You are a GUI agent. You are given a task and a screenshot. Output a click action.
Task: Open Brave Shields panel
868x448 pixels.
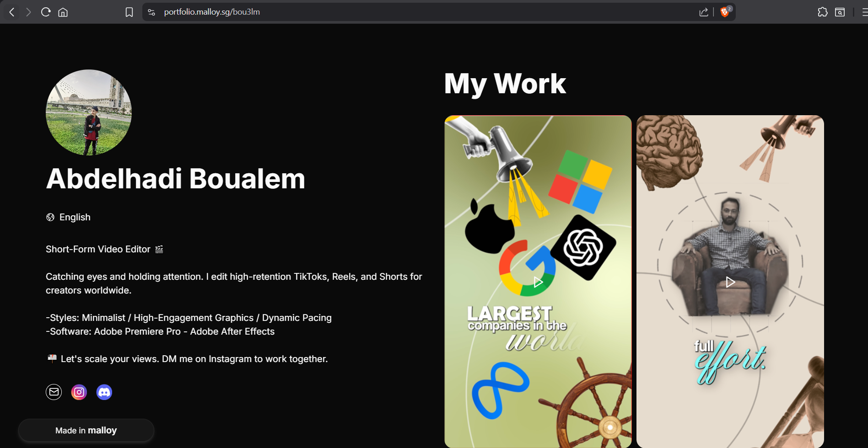(x=725, y=11)
